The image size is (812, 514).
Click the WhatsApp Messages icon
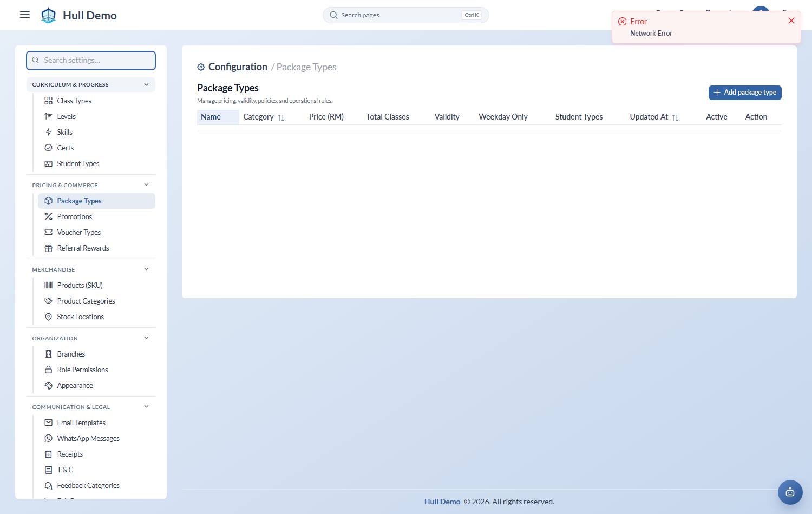(49, 438)
